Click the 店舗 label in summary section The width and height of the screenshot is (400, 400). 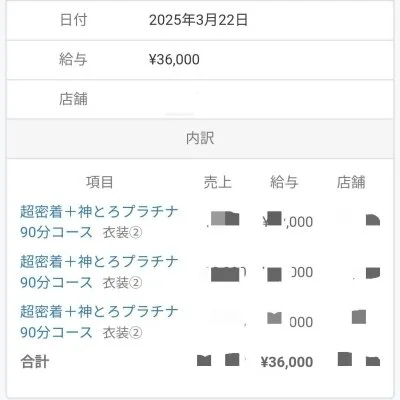tap(73, 99)
